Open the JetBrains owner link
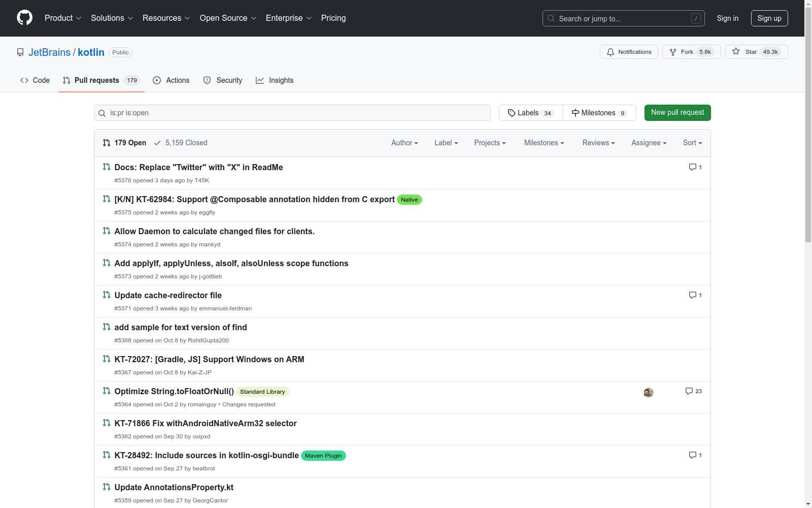This screenshot has width=812, height=508. (49, 52)
